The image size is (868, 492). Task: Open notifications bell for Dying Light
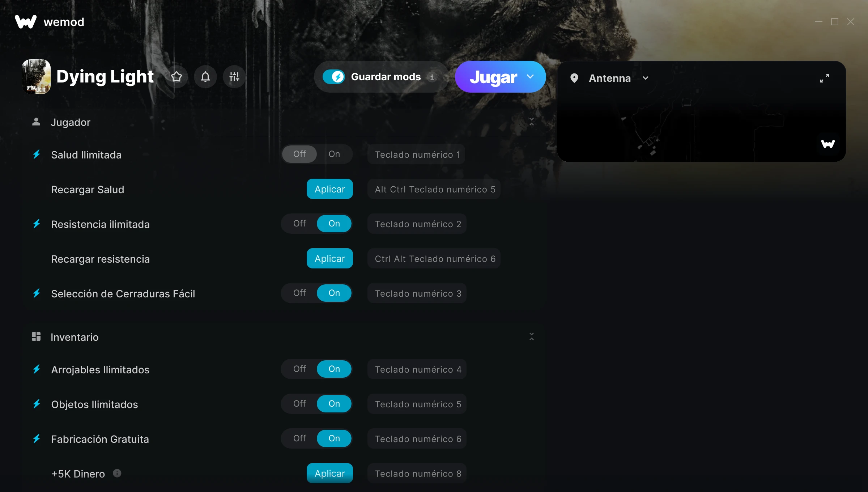pyautogui.click(x=205, y=77)
